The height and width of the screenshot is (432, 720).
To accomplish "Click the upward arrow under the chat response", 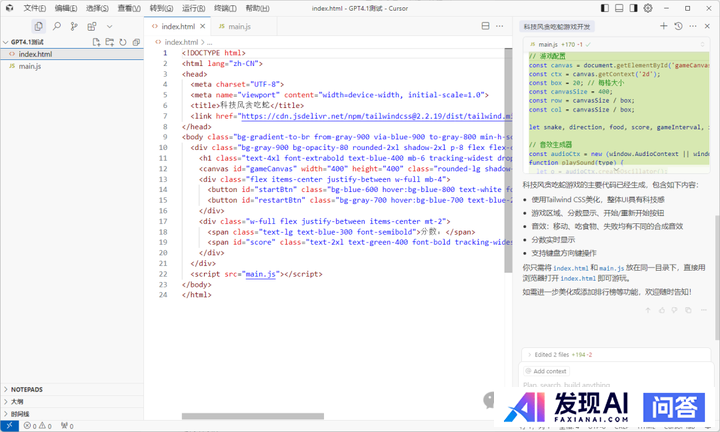I will click(x=648, y=310).
